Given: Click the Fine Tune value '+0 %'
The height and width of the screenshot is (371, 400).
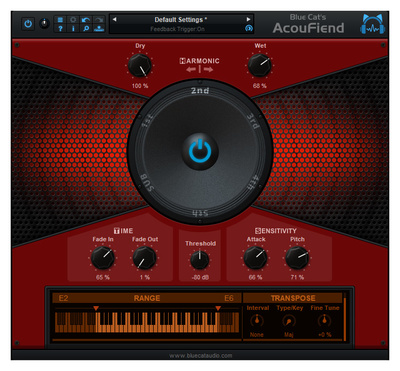Looking at the screenshot, I should 325,335.
